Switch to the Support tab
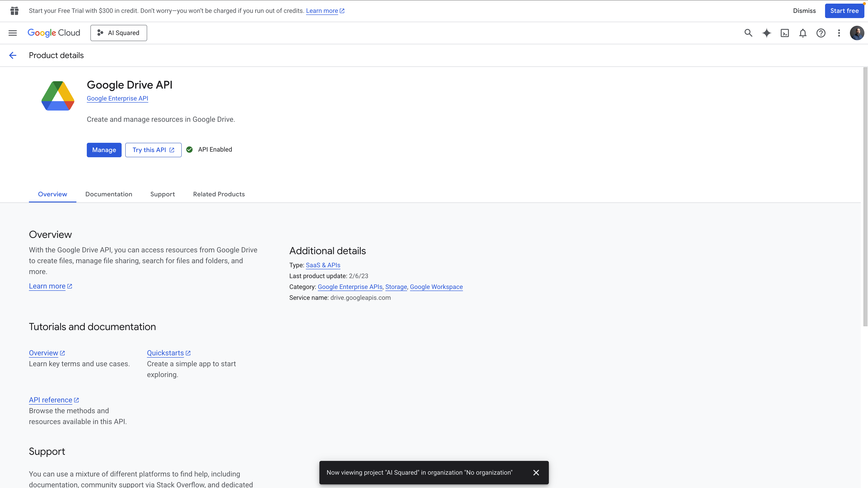Screen dimensions: 868x488 [163, 194]
